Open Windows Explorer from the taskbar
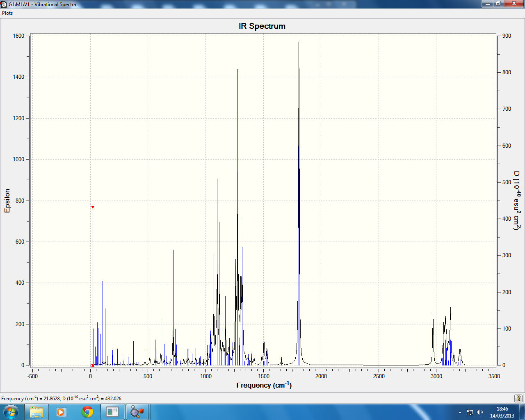The image size is (525, 420). click(x=37, y=412)
